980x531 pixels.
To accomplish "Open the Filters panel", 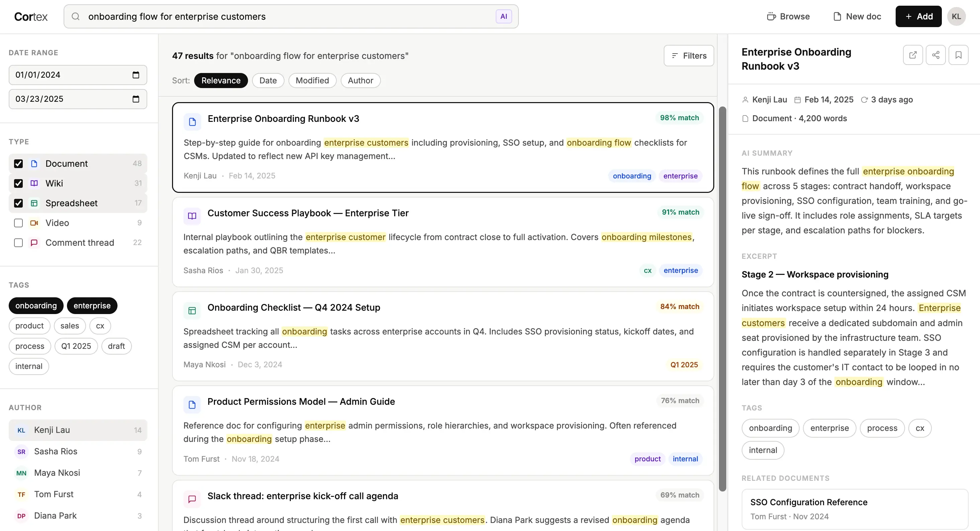I will pyautogui.click(x=688, y=56).
